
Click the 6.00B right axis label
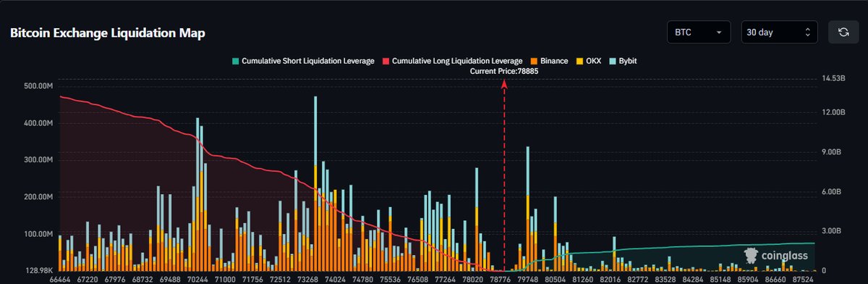click(x=832, y=192)
